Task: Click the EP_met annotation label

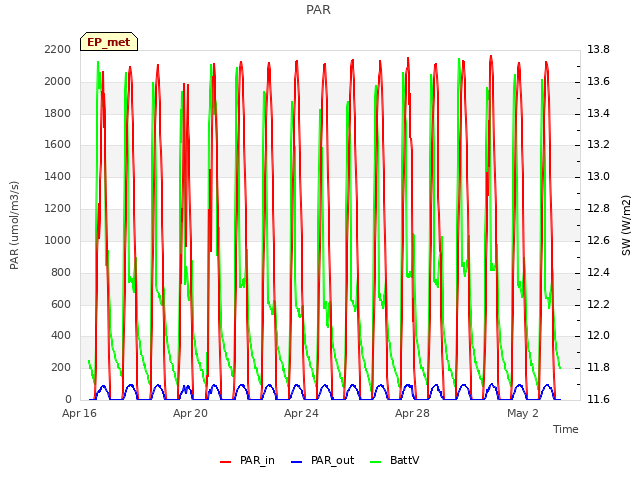Action: point(109,42)
